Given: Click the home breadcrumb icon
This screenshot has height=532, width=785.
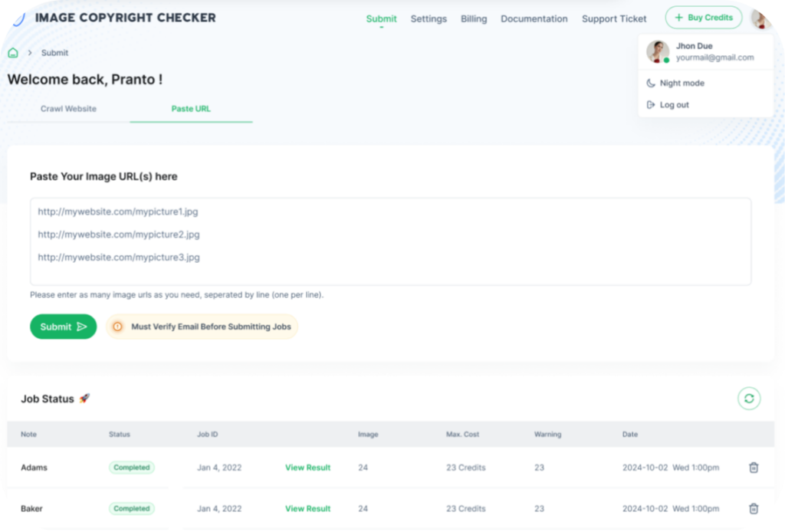Looking at the screenshot, I should click(13, 53).
